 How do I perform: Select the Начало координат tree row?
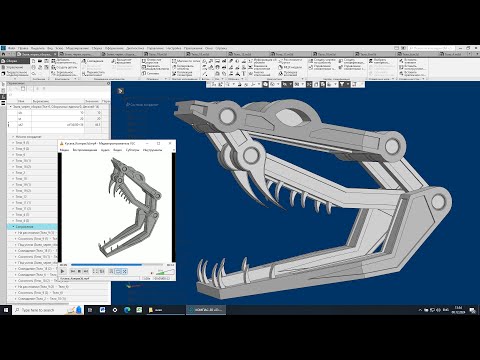[58, 137]
